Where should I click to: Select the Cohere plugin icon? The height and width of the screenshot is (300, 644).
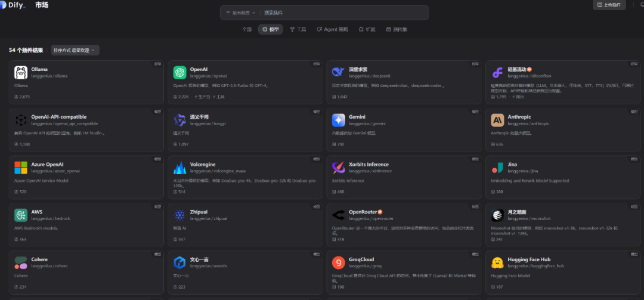click(21, 262)
